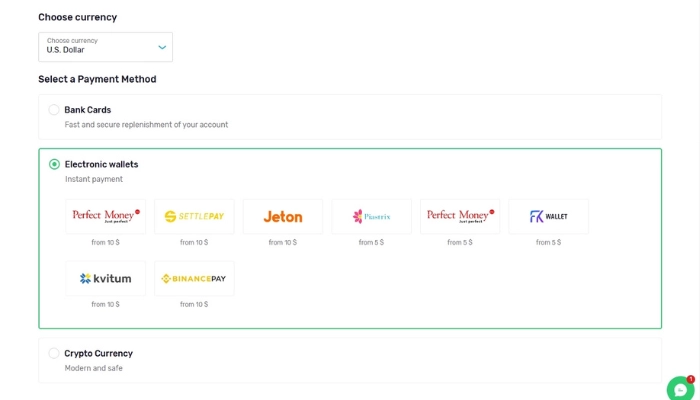The image size is (700, 400).
Task: Select the Electronic wallets radio button
Action: click(x=54, y=164)
